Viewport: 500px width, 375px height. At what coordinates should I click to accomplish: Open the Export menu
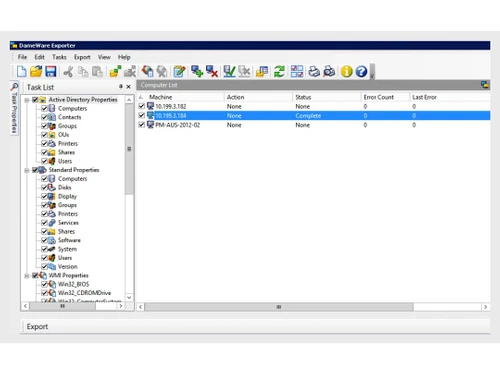[x=82, y=57]
